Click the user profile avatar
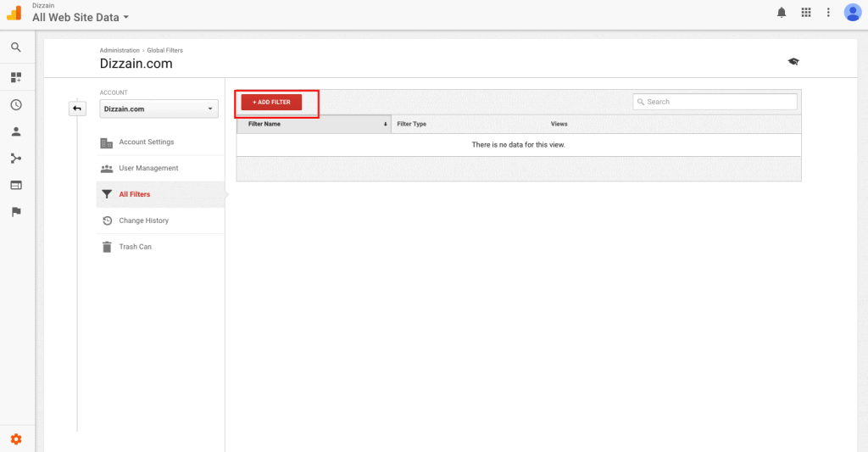Image resolution: width=868 pixels, height=452 pixels. [x=852, y=13]
